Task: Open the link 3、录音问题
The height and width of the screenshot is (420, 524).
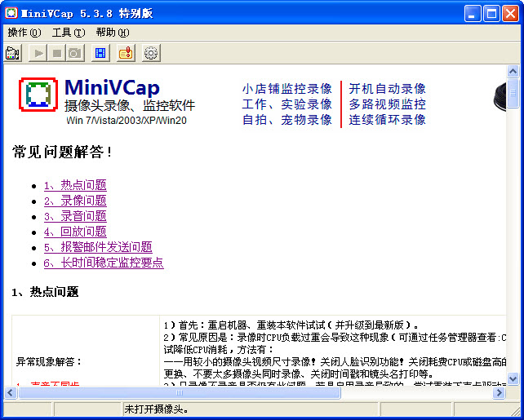Action: pyautogui.click(x=75, y=216)
